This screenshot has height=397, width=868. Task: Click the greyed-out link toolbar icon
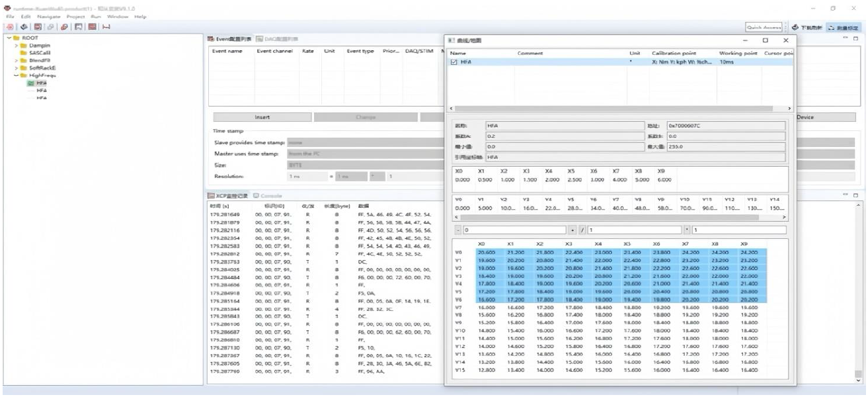(x=50, y=27)
